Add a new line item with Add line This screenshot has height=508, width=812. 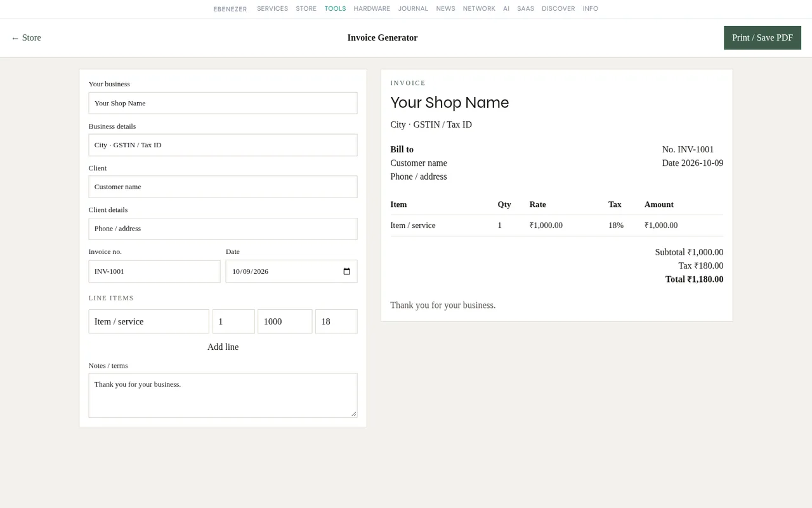tap(223, 347)
